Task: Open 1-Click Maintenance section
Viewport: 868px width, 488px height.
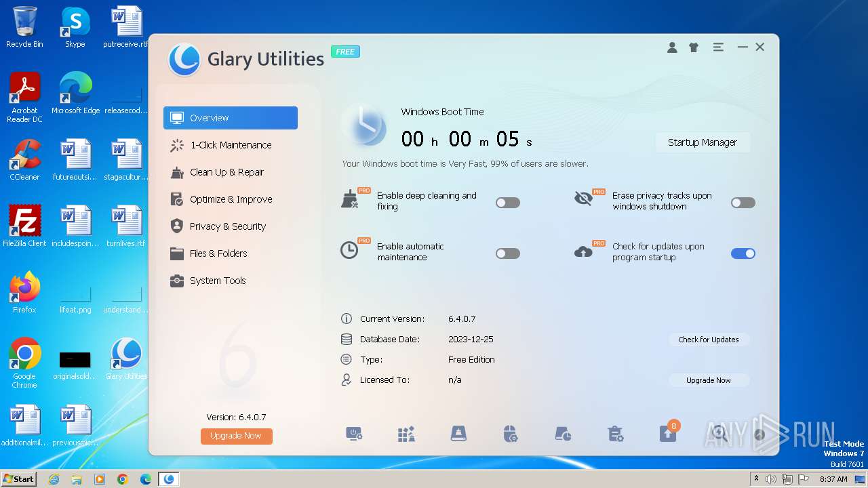Action: pyautogui.click(x=231, y=145)
